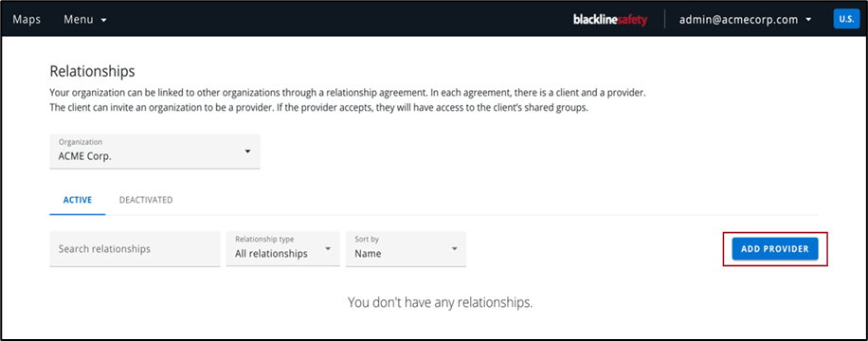
Task: Click the relationship agreement description text
Action: coord(348,100)
